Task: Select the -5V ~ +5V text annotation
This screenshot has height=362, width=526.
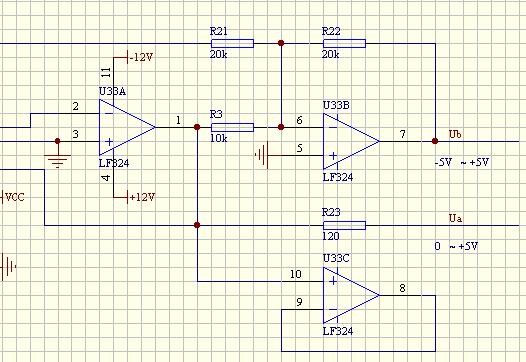Action: (x=462, y=162)
